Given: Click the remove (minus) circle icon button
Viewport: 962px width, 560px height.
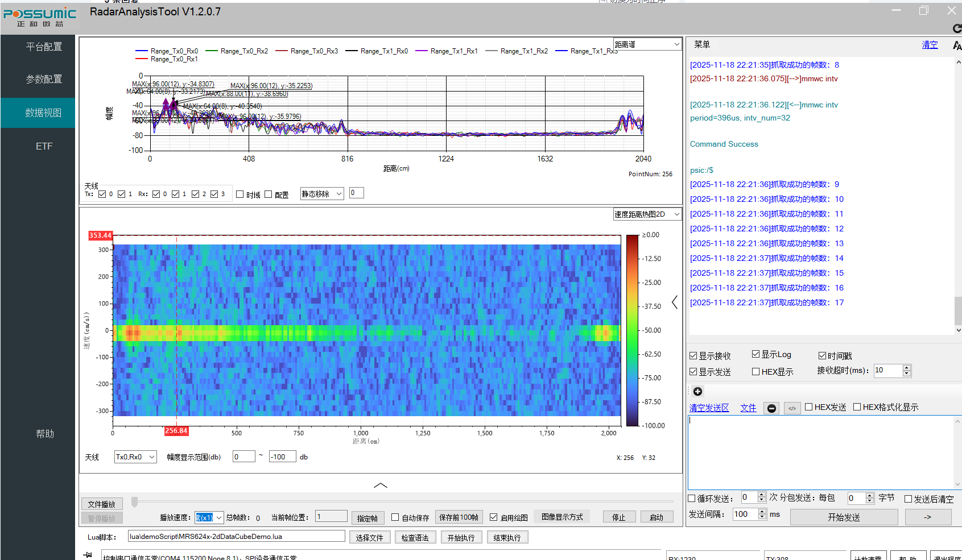Looking at the screenshot, I should coord(771,408).
